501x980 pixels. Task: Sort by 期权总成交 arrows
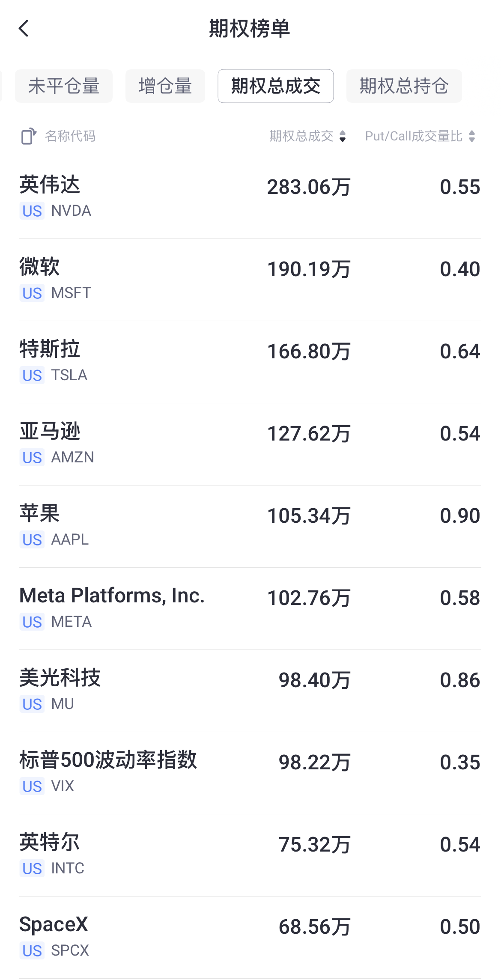[x=343, y=136]
